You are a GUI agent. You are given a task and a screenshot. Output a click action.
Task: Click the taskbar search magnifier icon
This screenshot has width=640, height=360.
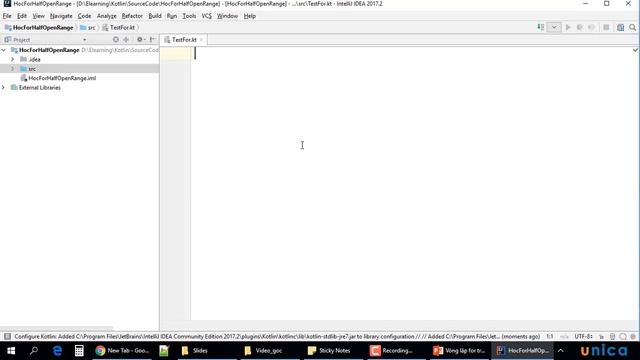click(34, 351)
